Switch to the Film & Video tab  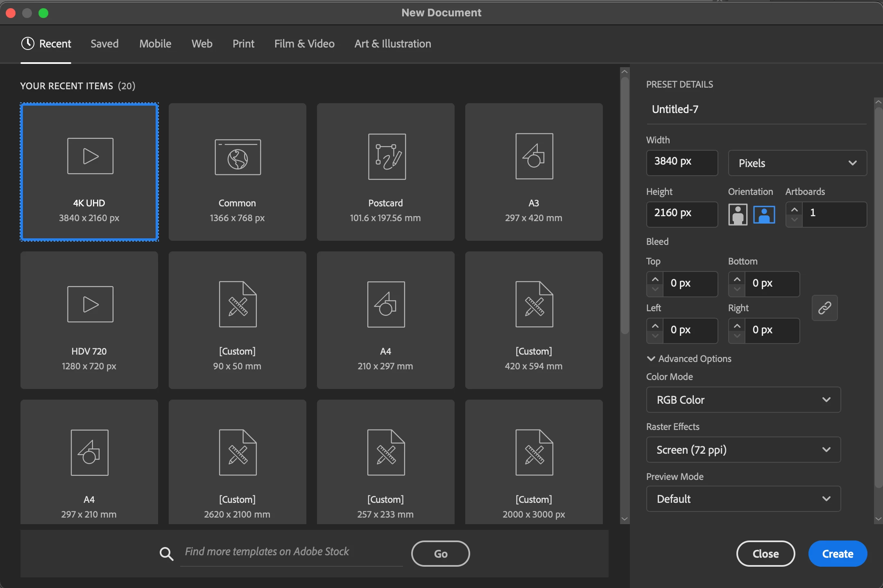tap(304, 43)
